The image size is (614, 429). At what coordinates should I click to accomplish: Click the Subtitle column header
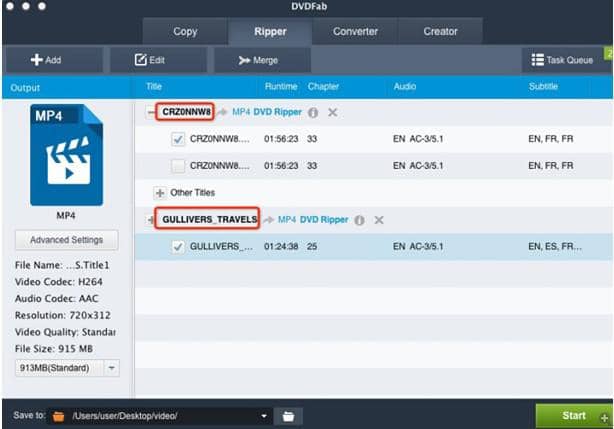(x=543, y=87)
